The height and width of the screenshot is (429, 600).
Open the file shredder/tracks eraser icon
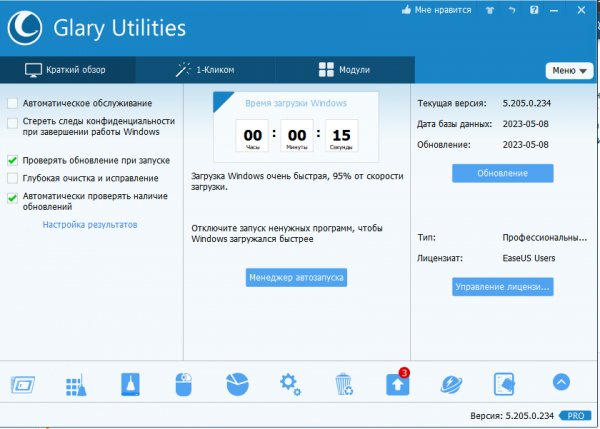point(504,384)
